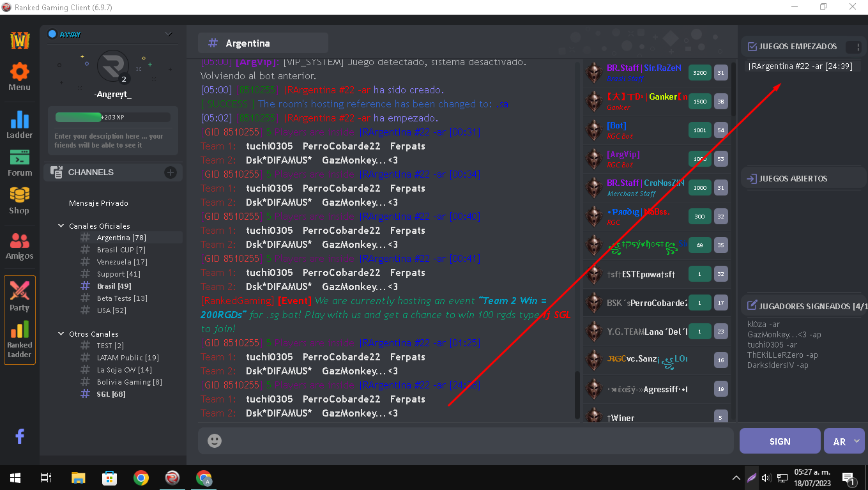This screenshot has height=490, width=868.
Task: Open the emoji picker in chat box
Action: [x=215, y=441]
